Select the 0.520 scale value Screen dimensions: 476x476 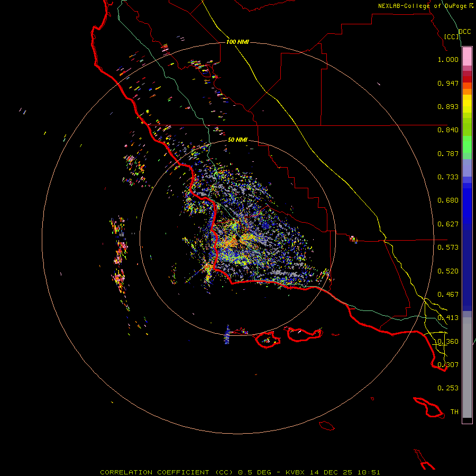448,271
